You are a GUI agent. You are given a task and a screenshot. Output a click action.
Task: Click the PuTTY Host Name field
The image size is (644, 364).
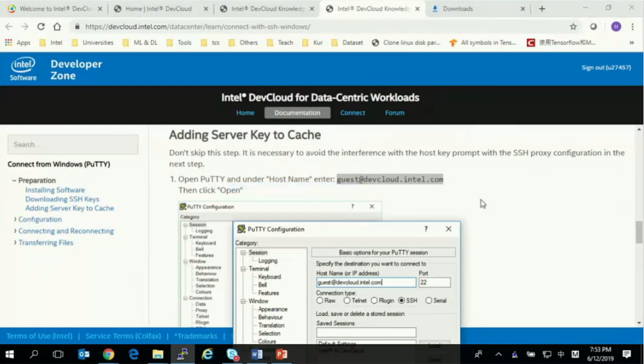point(366,283)
